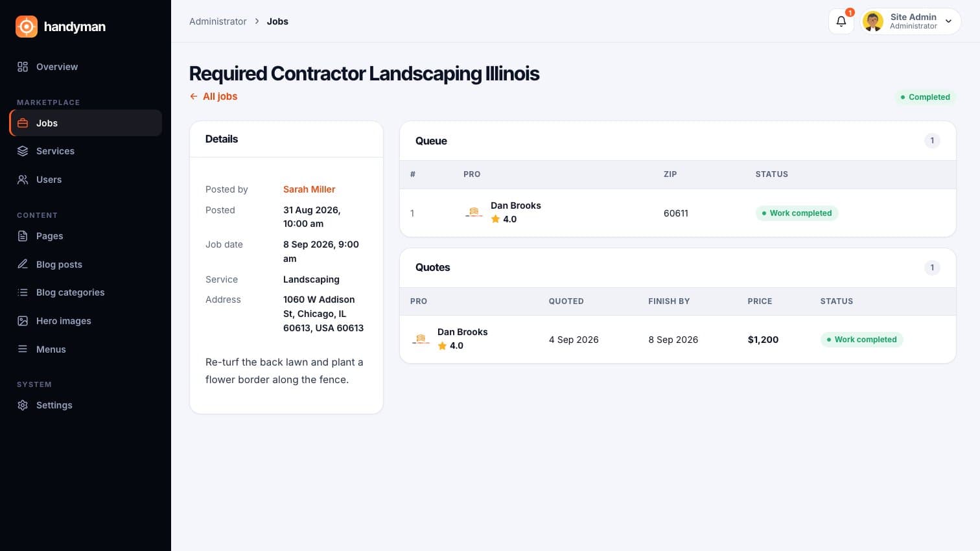Click the star rating in the Queue row
980x551 pixels.
click(x=504, y=219)
